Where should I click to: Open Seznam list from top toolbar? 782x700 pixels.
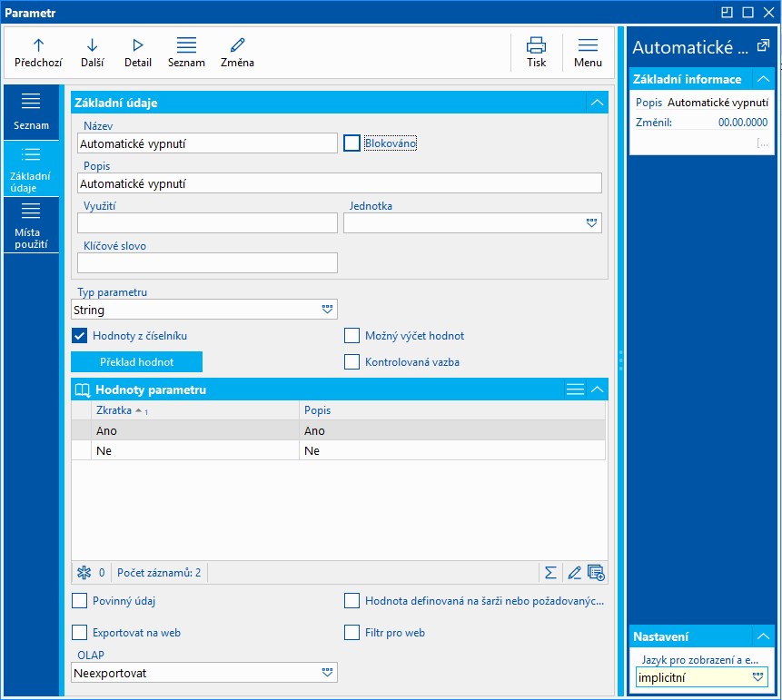186,53
